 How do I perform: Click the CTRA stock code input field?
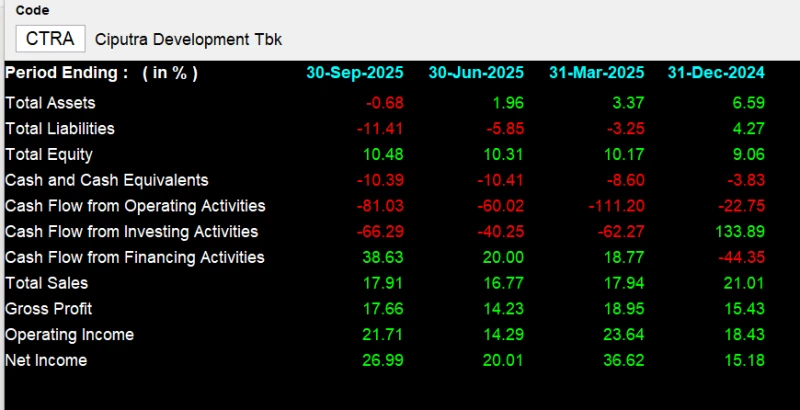50,39
